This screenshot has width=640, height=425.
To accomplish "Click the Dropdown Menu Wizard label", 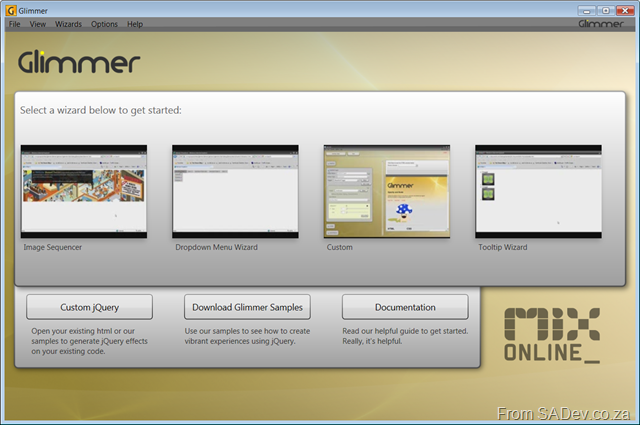I will (x=216, y=247).
